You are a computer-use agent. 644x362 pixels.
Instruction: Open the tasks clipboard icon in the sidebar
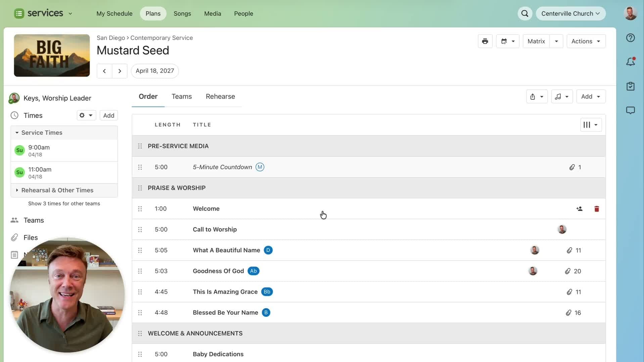[x=630, y=86]
